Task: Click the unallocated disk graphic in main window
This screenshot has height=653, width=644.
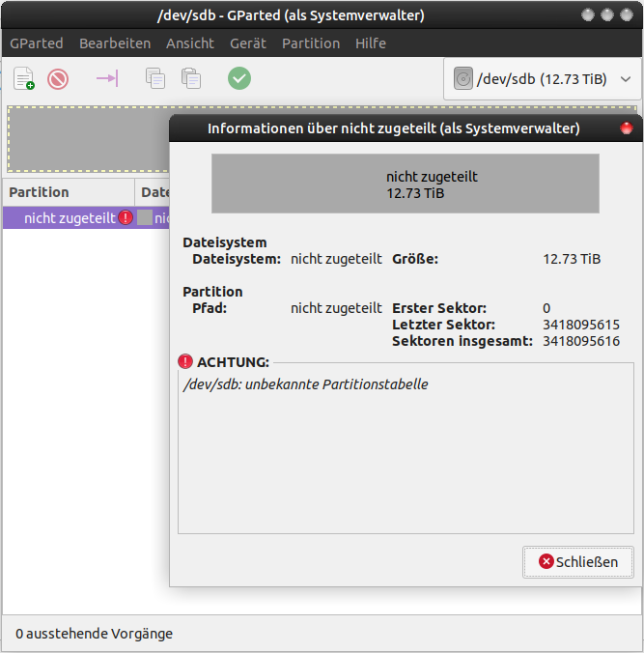Action: click(88, 139)
